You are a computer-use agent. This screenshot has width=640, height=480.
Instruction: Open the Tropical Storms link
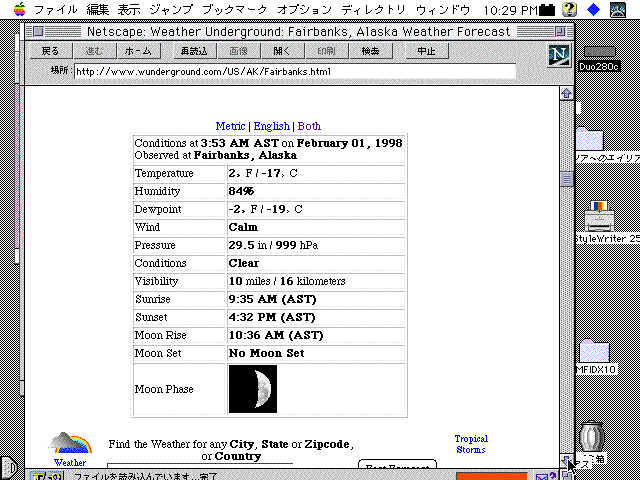click(x=471, y=444)
